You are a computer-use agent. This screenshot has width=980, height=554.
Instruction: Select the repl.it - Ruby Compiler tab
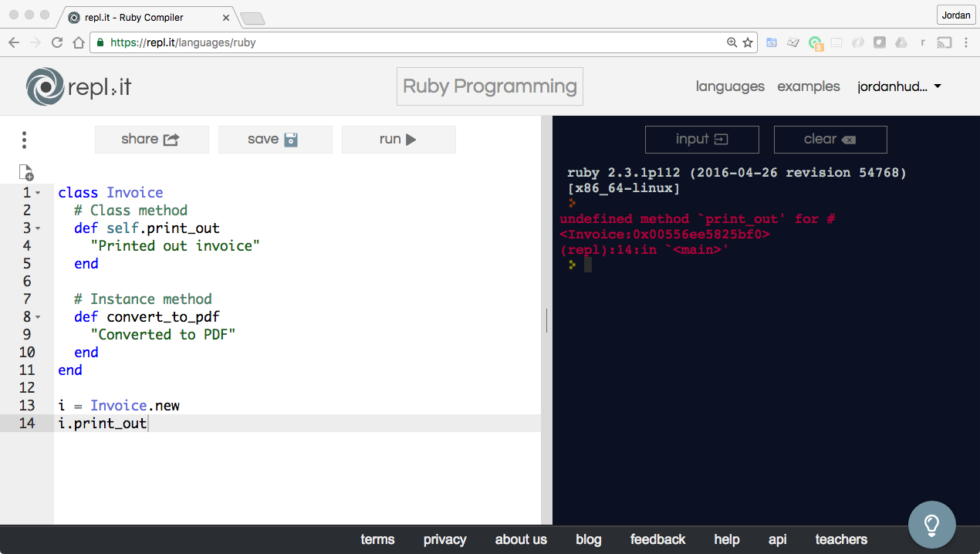[x=147, y=16]
